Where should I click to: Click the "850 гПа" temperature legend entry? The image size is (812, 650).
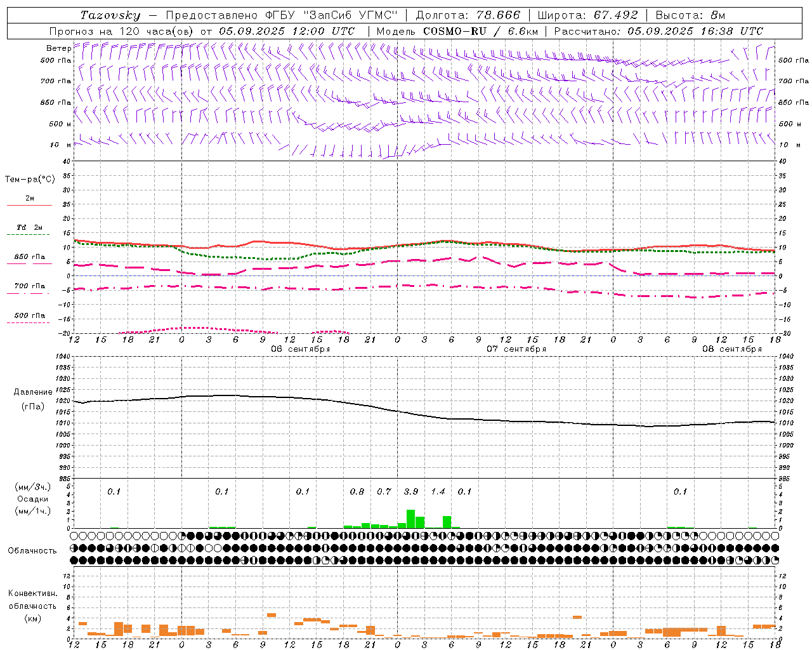click(x=30, y=257)
